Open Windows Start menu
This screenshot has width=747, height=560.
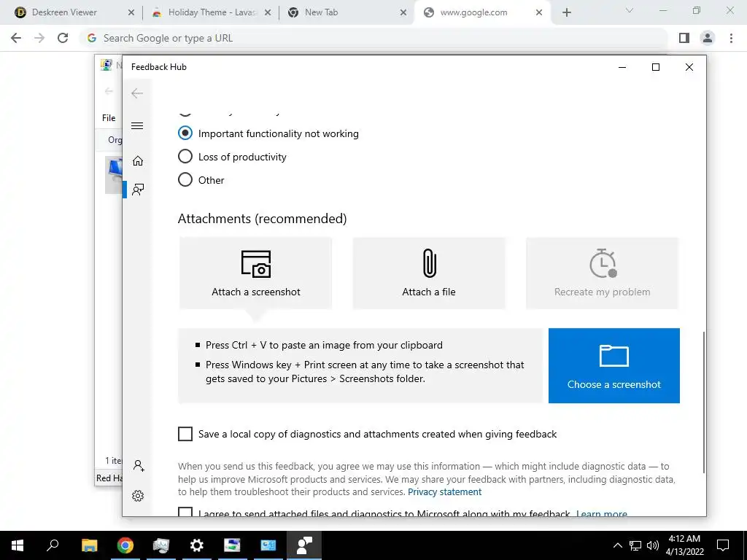pos(18,545)
